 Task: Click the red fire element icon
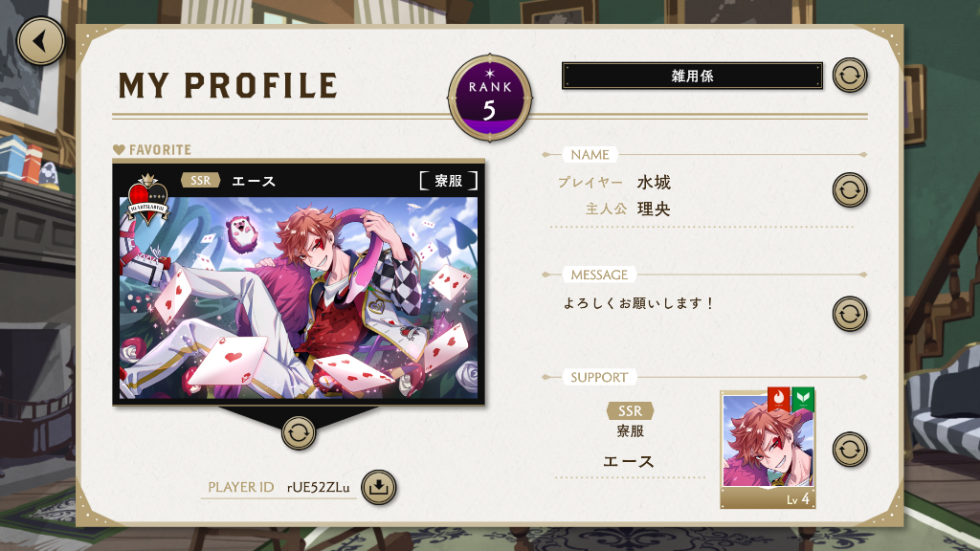point(779,399)
